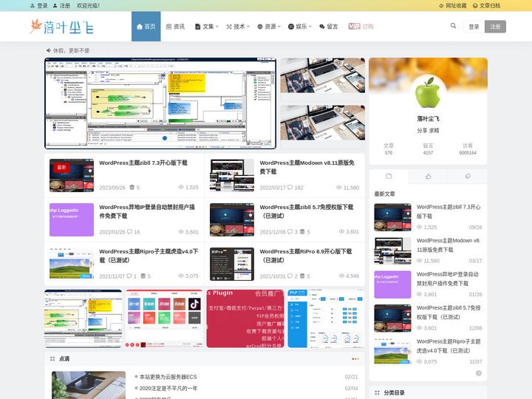The width and height of the screenshot is (532, 399).
Task: Open article WordPress异地IP登录自动禁封用户插件
Action: click(x=147, y=211)
